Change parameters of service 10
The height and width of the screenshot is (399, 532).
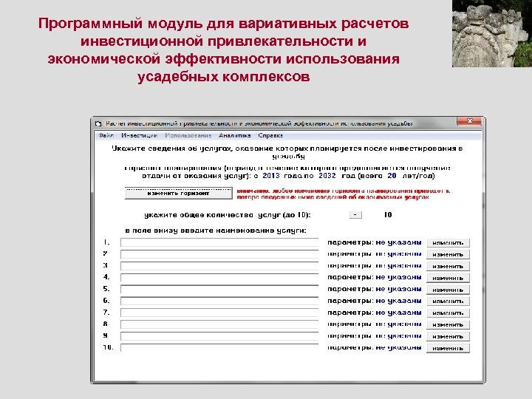click(x=448, y=348)
